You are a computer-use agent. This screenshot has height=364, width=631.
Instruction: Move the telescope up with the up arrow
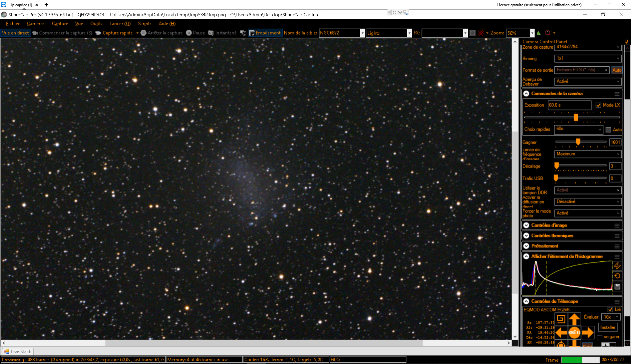click(574, 319)
